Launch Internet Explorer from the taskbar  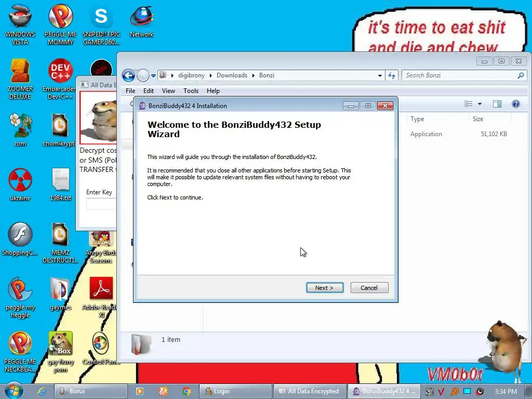(42, 391)
